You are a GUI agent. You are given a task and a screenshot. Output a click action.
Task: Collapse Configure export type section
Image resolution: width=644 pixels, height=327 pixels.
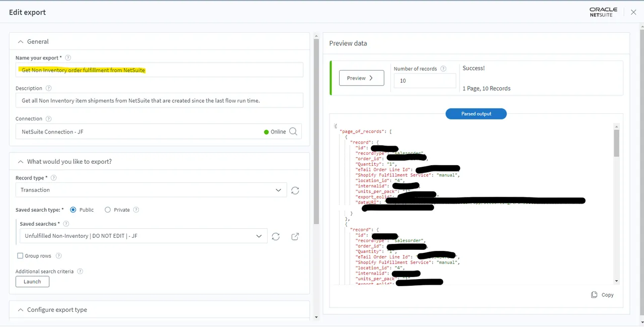(21, 310)
